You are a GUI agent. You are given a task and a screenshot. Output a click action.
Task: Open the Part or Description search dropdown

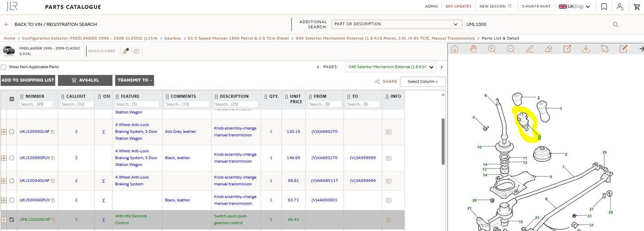pos(397,24)
